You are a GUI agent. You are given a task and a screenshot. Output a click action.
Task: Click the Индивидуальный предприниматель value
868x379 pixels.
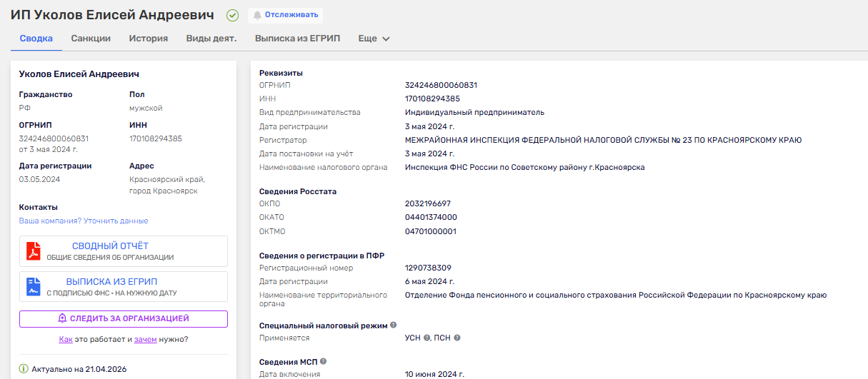pyautogui.click(x=474, y=113)
